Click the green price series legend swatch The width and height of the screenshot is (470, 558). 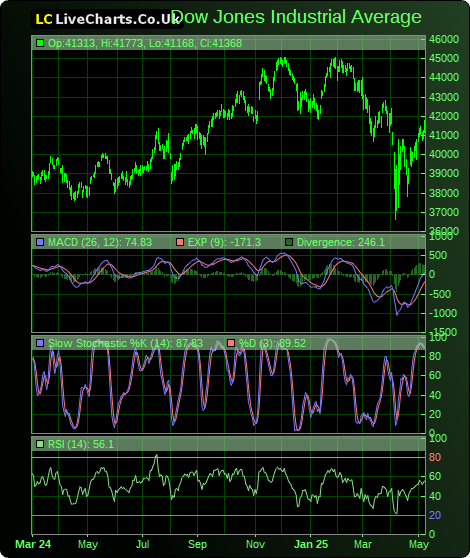(x=40, y=43)
